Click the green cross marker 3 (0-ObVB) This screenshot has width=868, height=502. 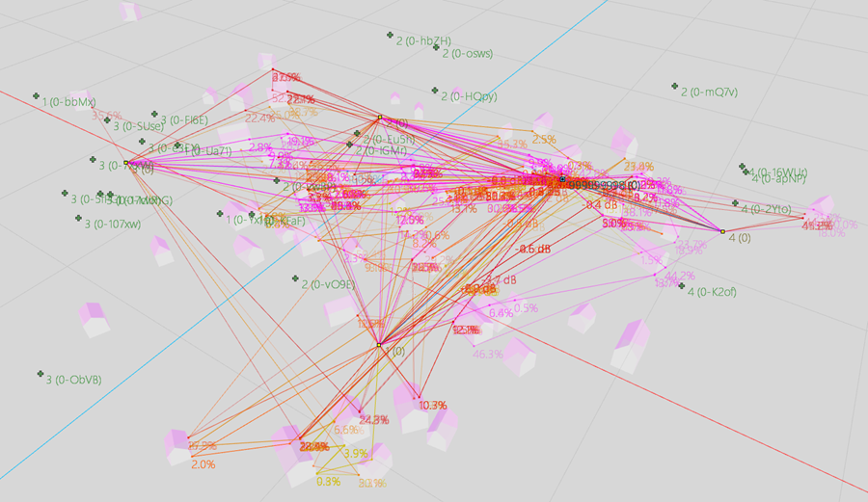coord(41,374)
